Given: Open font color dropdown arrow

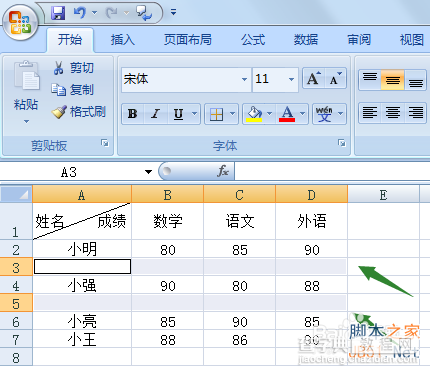Looking at the screenshot, I should click(x=302, y=114).
